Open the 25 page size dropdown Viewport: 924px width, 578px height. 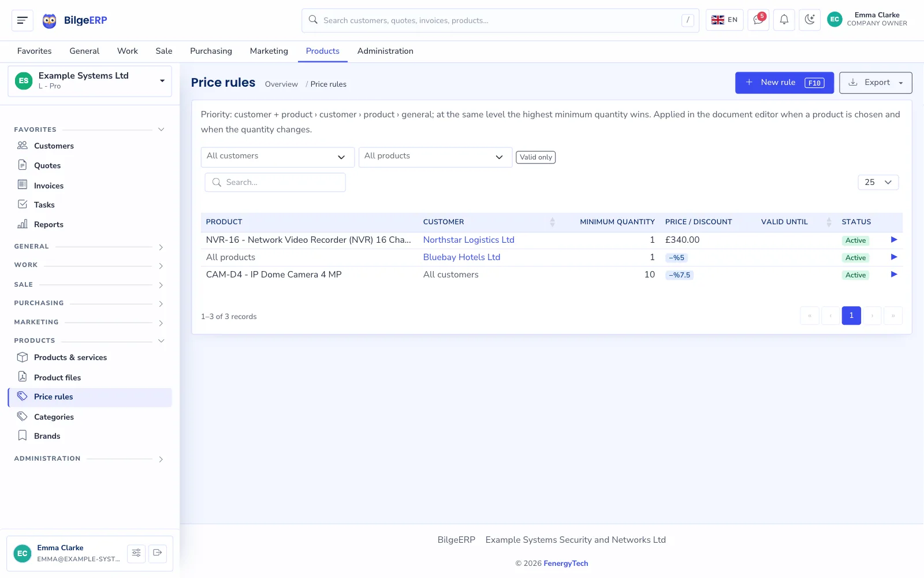coord(878,182)
